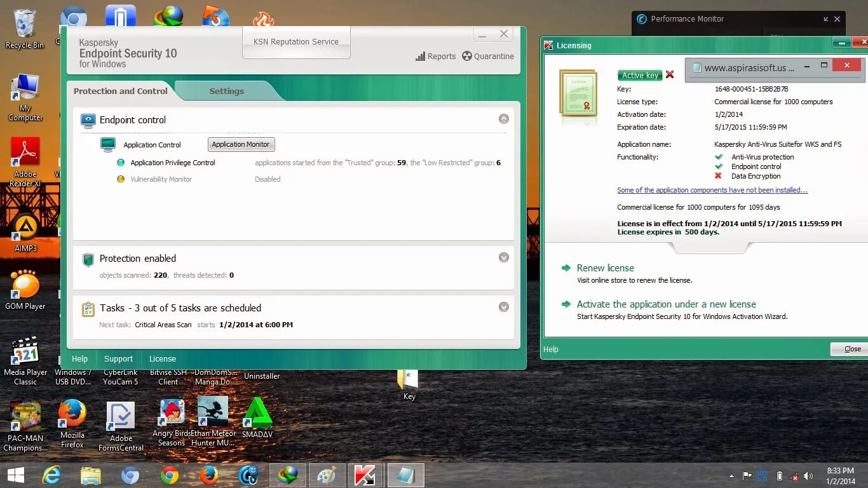Click the Active key button in Licensing
The height and width of the screenshot is (488, 868).
point(640,75)
